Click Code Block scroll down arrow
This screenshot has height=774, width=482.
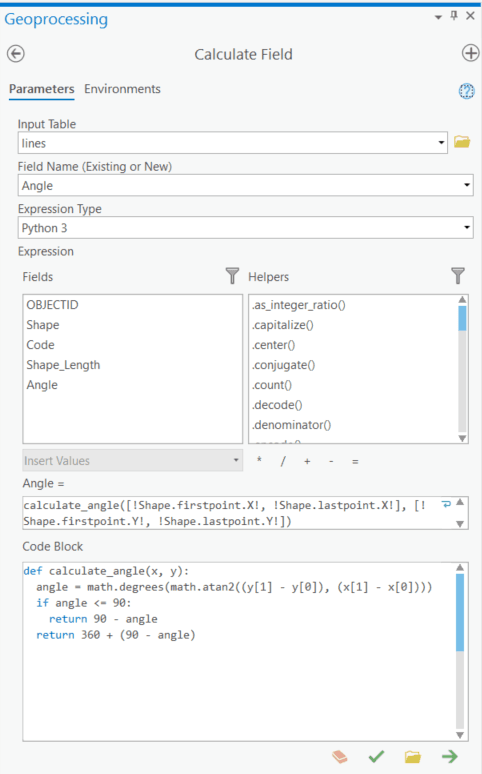(460, 735)
